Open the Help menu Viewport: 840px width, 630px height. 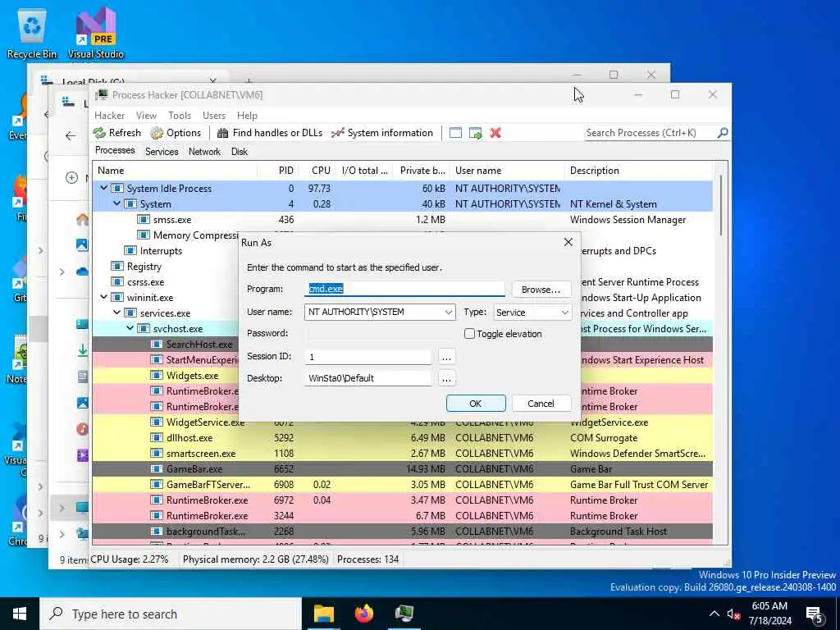[247, 115]
